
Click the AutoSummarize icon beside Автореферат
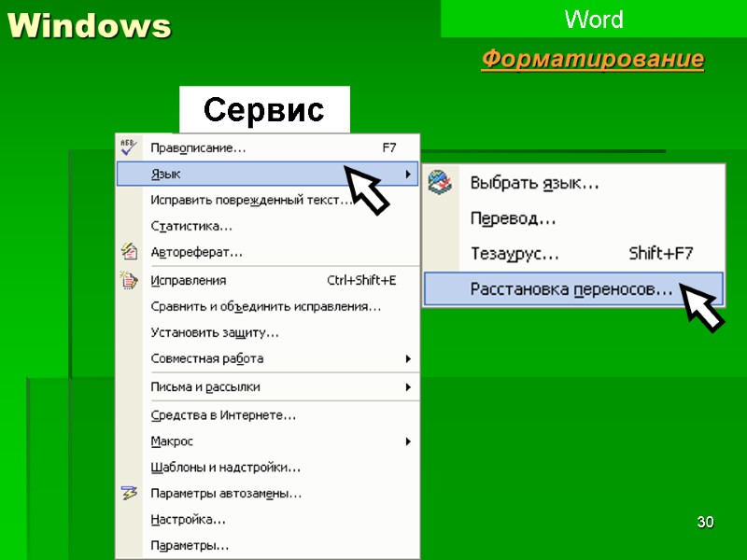(129, 251)
